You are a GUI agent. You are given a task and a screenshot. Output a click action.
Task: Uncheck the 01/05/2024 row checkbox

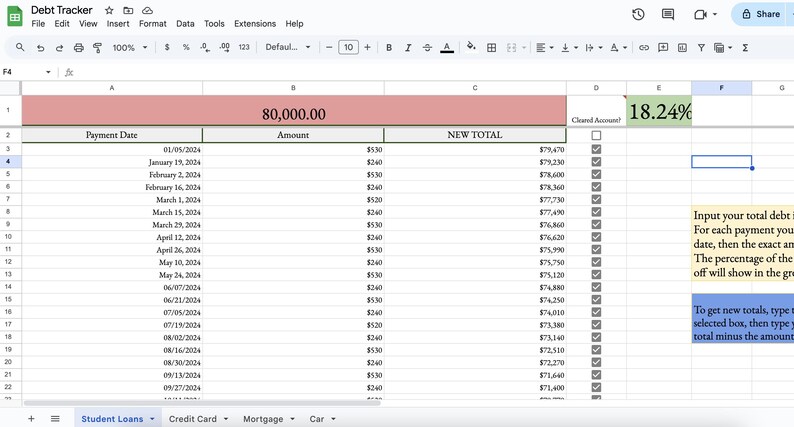point(596,149)
